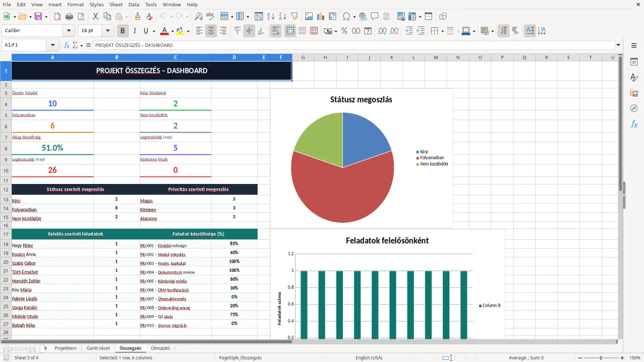
Task: Click the Copy icon
Action: 107,17
